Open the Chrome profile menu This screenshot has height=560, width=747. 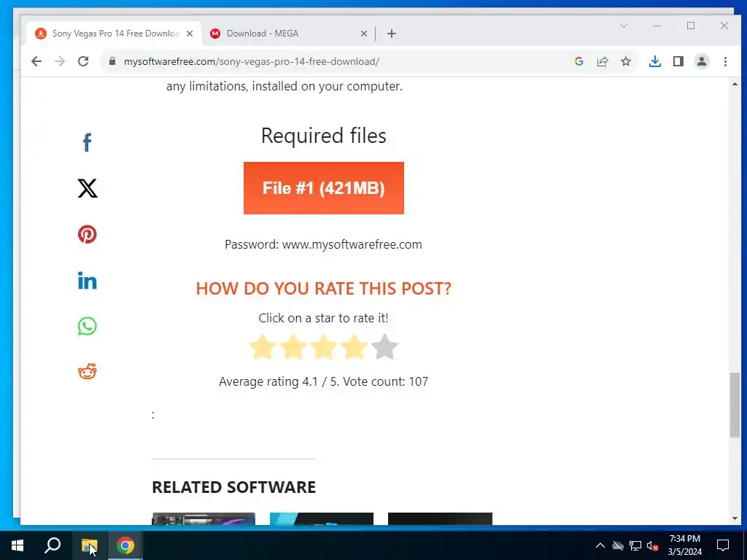pyautogui.click(x=702, y=61)
